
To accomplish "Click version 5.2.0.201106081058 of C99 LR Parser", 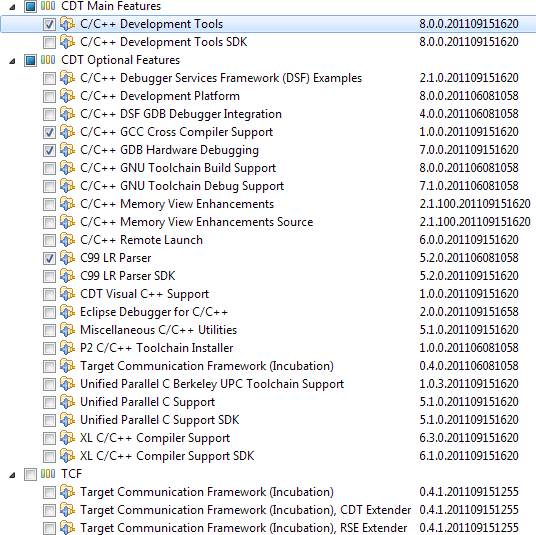I will coord(469,258).
